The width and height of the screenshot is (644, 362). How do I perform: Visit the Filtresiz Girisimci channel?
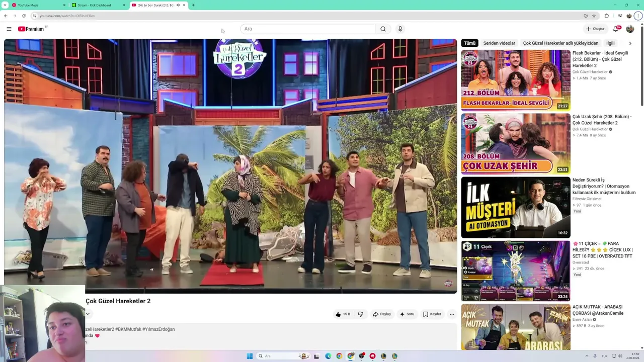587,199
